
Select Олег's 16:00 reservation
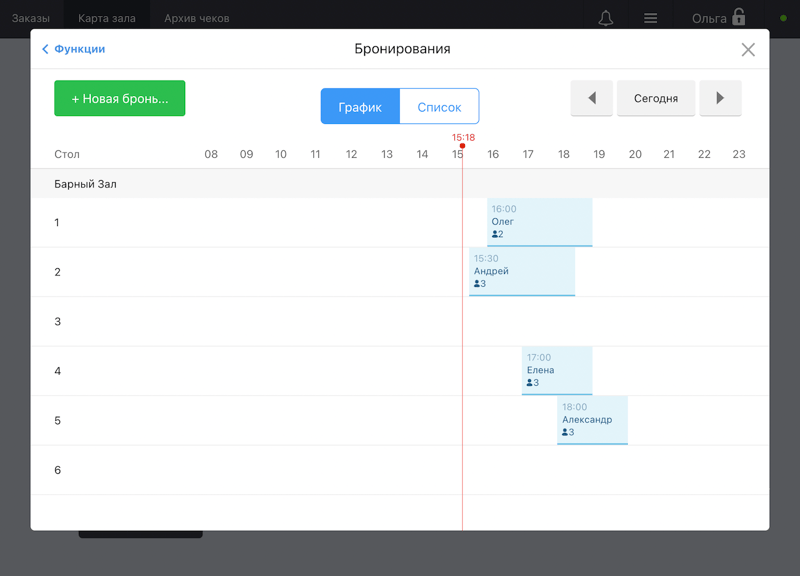[x=540, y=222]
